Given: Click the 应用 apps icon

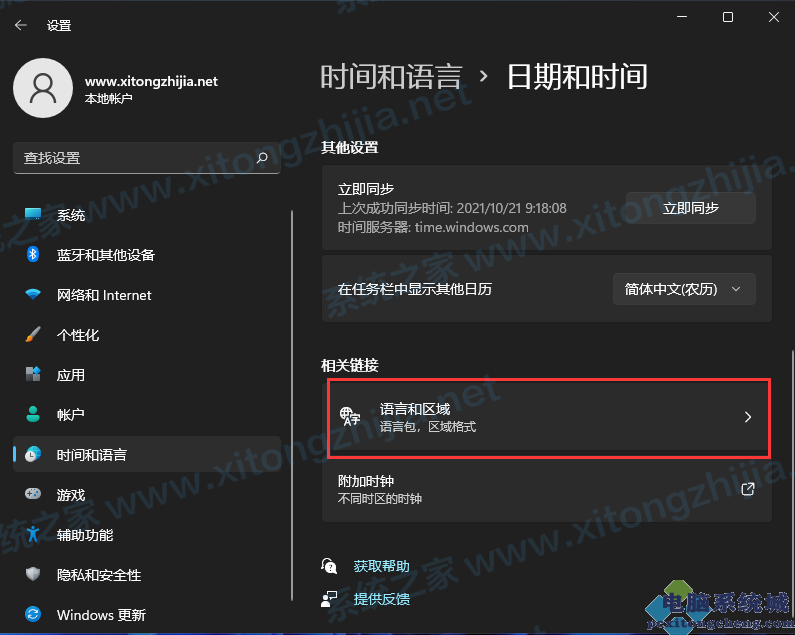Looking at the screenshot, I should coord(33,374).
